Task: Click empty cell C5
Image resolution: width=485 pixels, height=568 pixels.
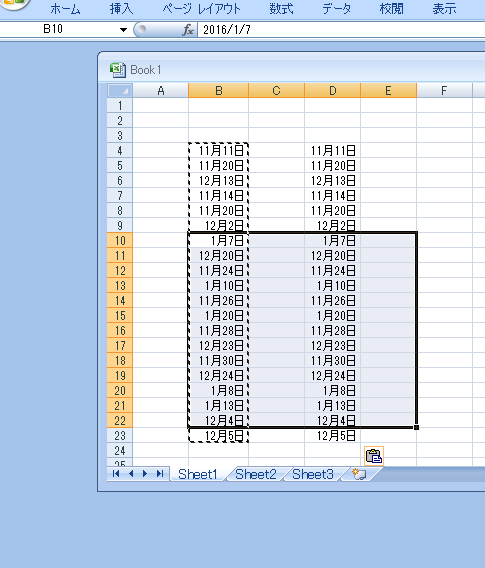Action: click(277, 166)
